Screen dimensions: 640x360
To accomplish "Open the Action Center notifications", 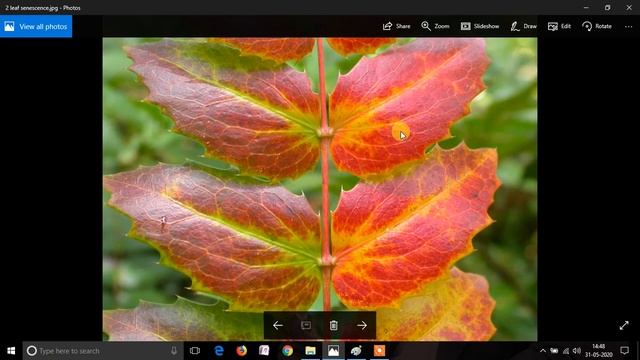I will [624, 351].
